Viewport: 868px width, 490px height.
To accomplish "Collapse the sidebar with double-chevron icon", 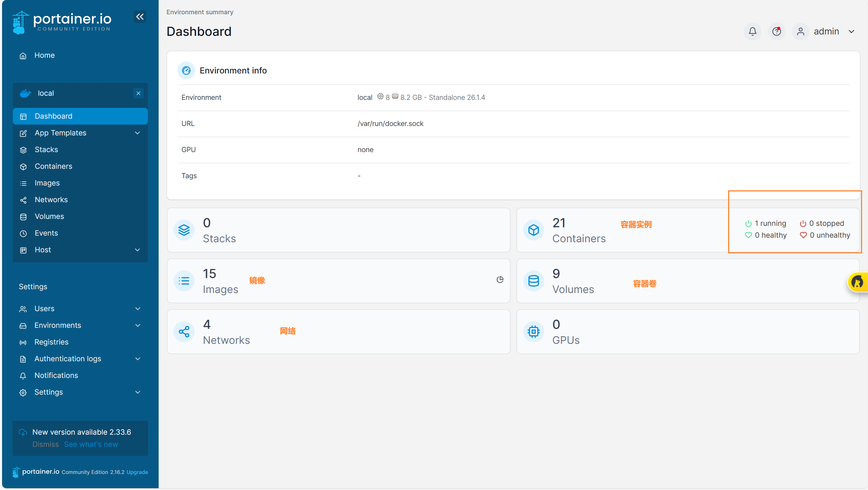I will (140, 17).
